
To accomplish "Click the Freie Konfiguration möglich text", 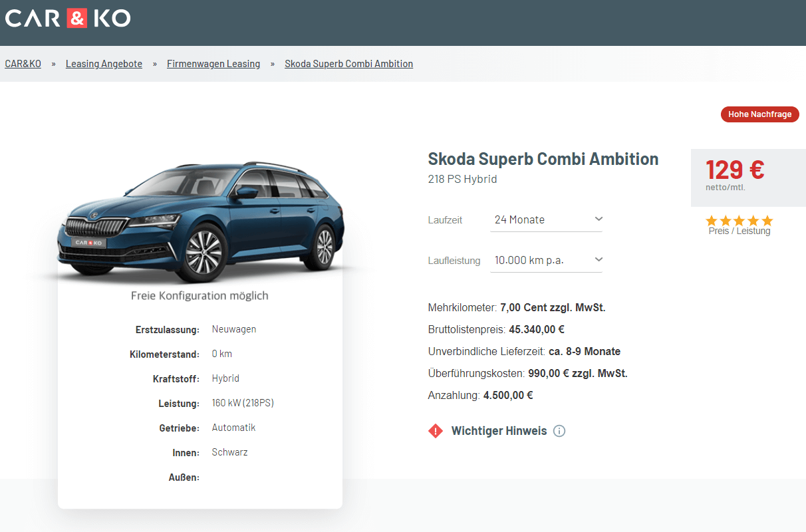I will click(200, 295).
